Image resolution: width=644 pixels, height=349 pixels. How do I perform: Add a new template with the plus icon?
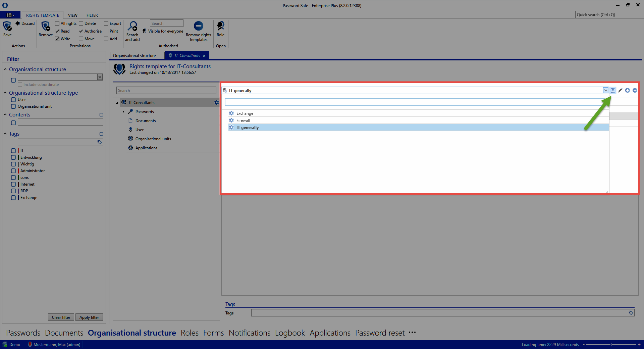click(628, 90)
